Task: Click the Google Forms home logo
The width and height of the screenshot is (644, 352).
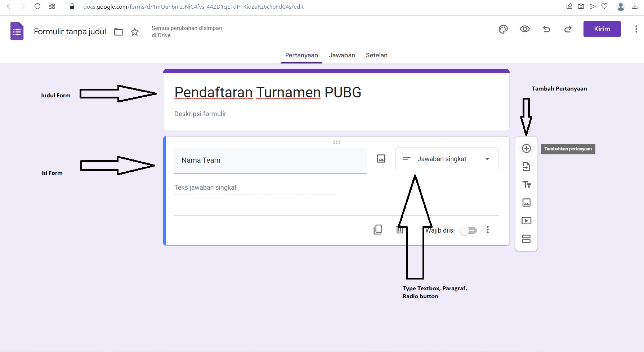Action: pos(17,31)
